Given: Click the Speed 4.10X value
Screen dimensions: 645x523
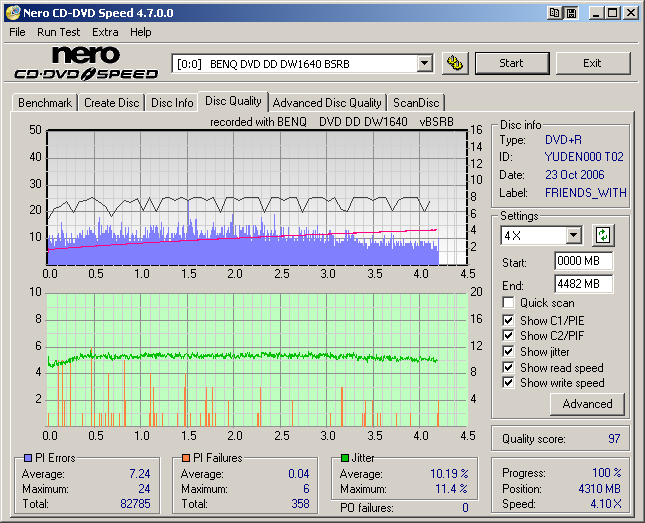Looking at the screenshot, I should click(606, 504).
